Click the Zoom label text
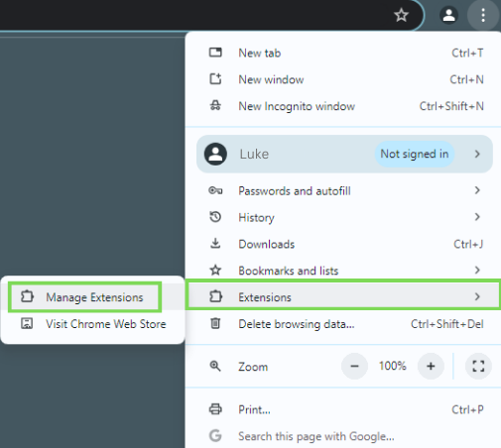Image resolution: width=501 pixels, height=448 pixels. (x=253, y=367)
